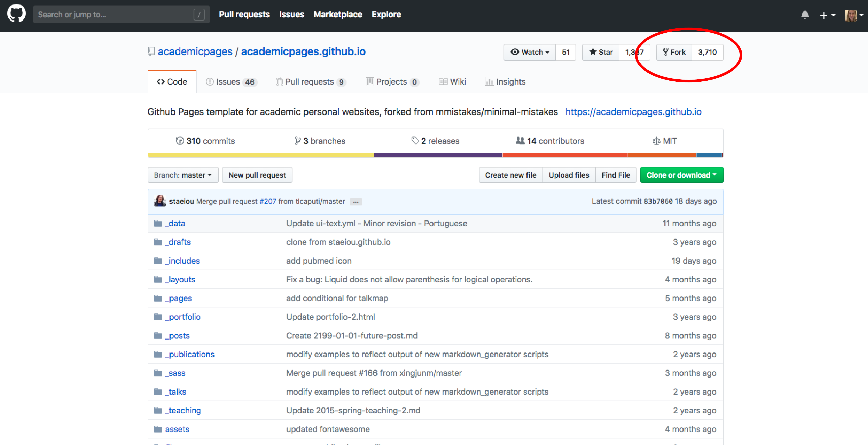Open commit 'Create 2199-01-01-future-post.md'
868x445 pixels.
352,335
